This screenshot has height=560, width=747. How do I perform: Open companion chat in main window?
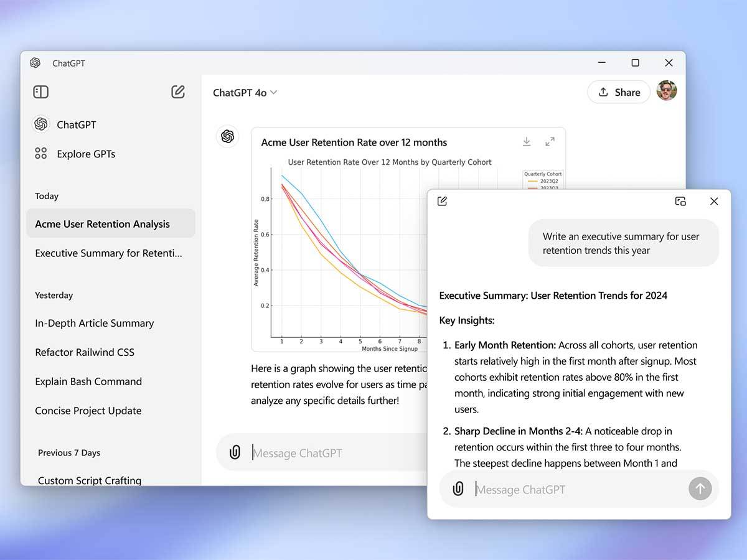(680, 201)
